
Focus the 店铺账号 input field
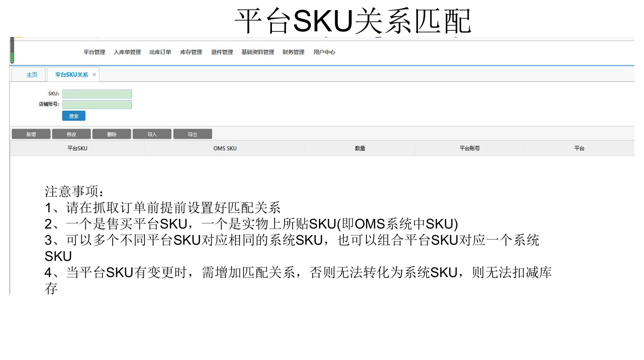(x=97, y=105)
